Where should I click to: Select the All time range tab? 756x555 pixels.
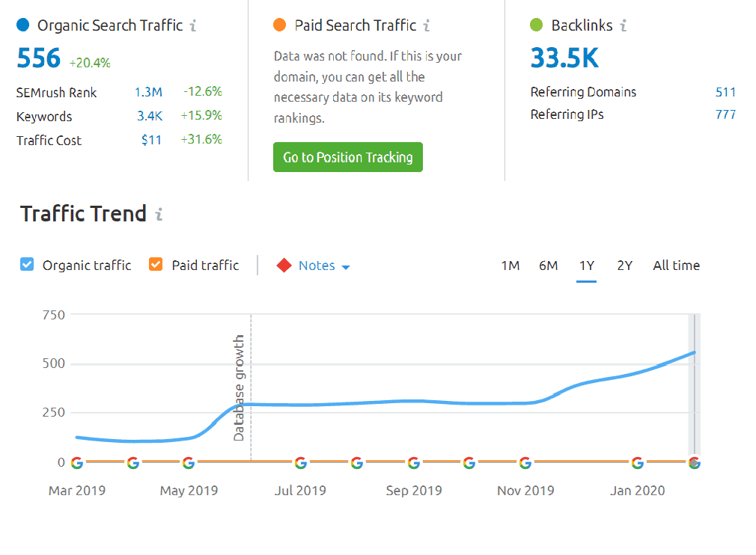676,266
